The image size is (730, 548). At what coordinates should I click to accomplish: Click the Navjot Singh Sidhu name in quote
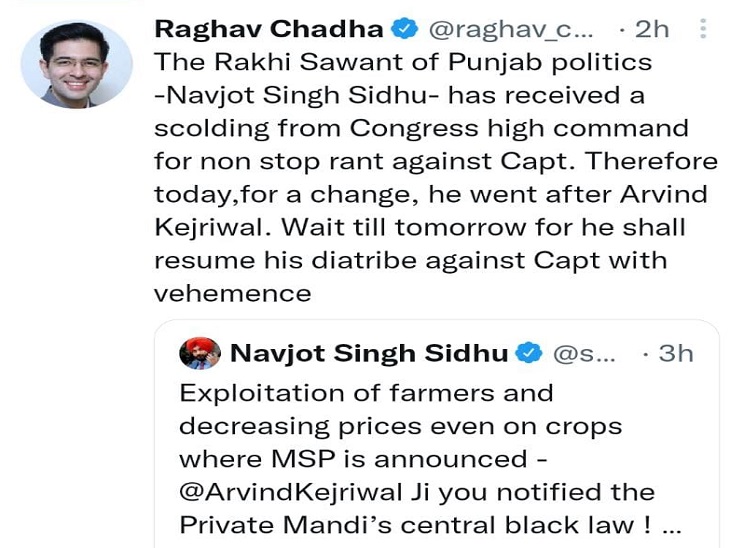coord(370,353)
